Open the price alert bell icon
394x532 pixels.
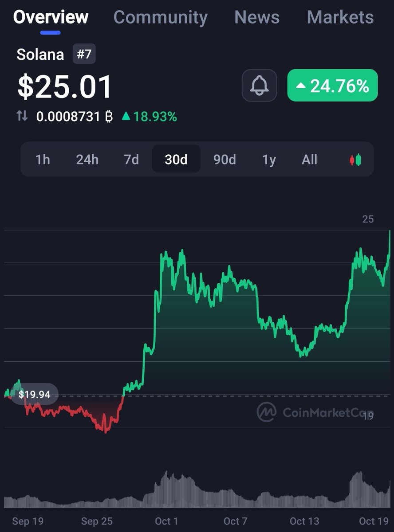coord(259,85)
